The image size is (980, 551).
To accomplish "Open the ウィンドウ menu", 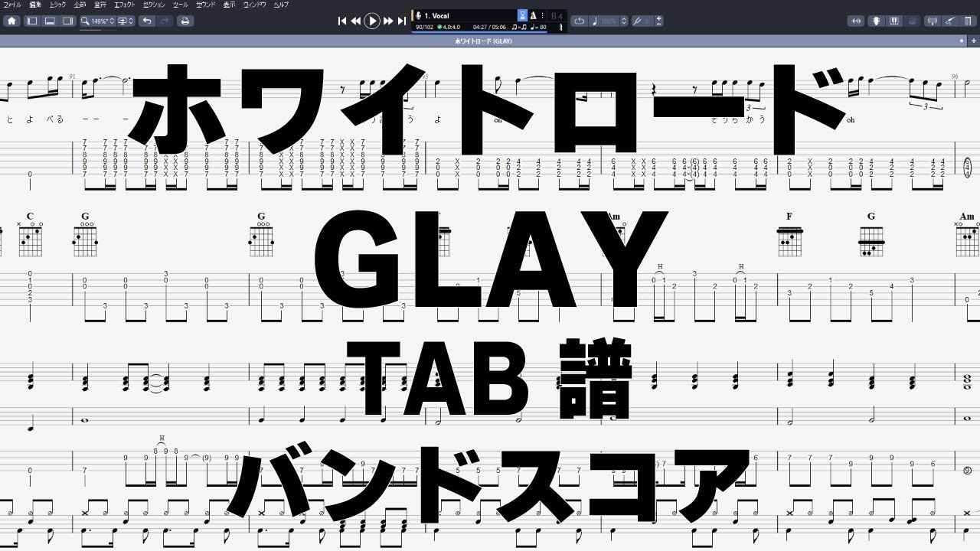I will pos(255,5).
